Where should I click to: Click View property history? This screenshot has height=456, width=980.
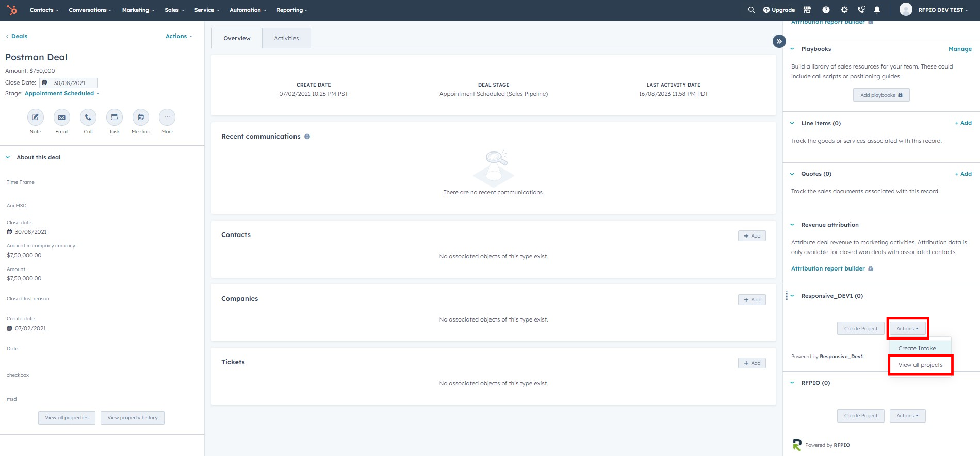tap(133, 418)
